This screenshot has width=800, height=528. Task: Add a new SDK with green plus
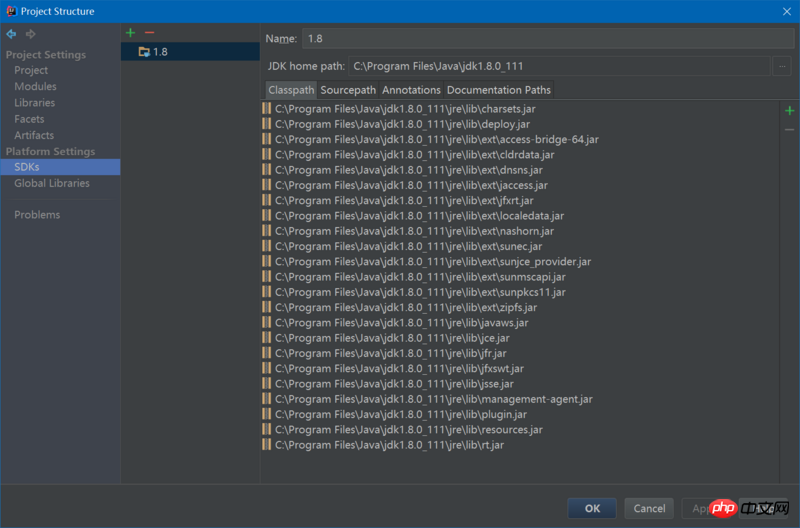point(130,33)
